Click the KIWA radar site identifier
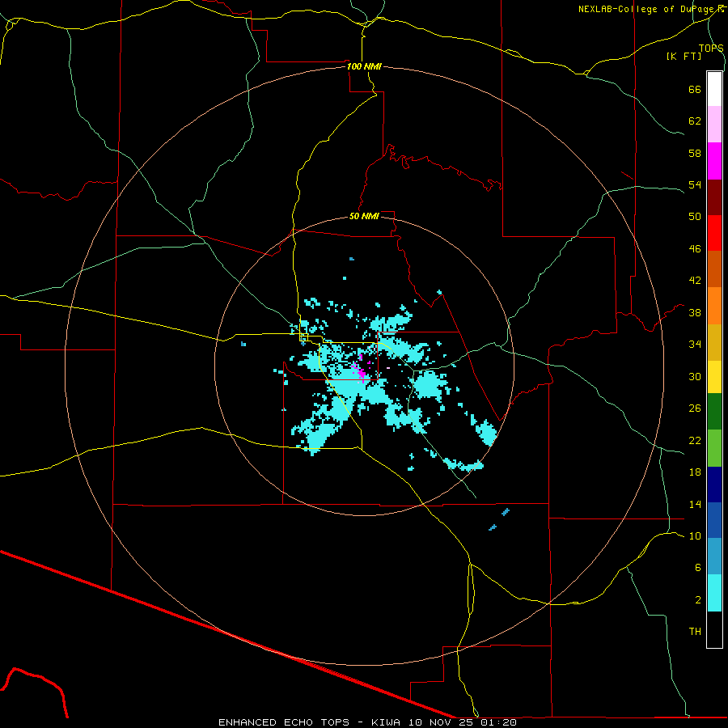 click(x=387, y=722)
